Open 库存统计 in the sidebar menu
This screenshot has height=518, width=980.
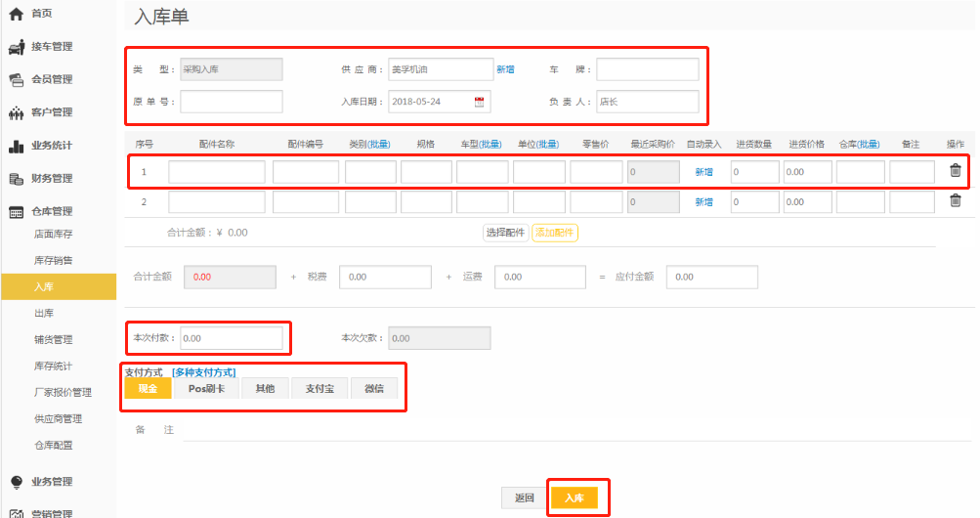click(x=54, y=367)
